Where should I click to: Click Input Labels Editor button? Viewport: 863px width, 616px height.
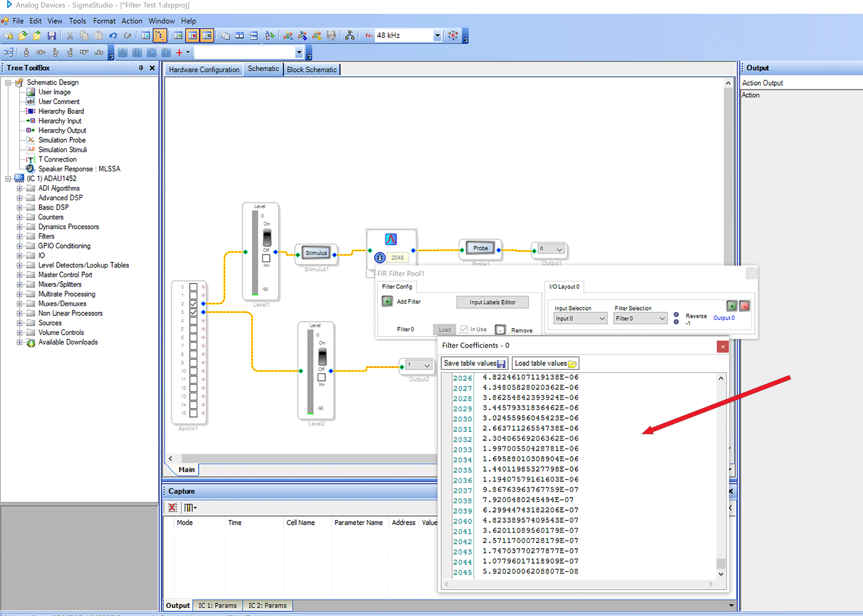[492, 302]
